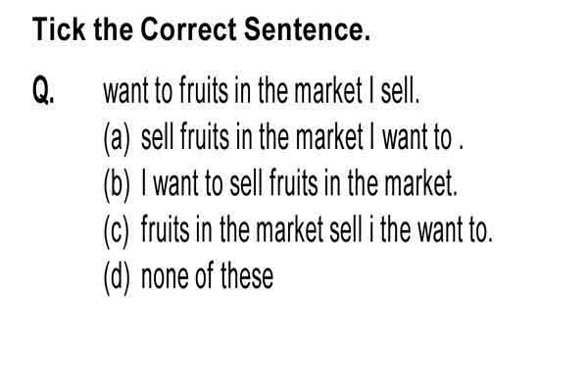The image size is (588, 392).
Task: Choose 'I want to sell fruits in the market.'
Action: coord(299,182)
